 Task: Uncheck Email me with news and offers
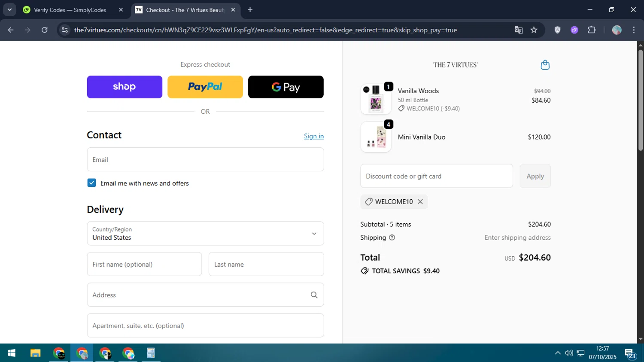(91, 183)
